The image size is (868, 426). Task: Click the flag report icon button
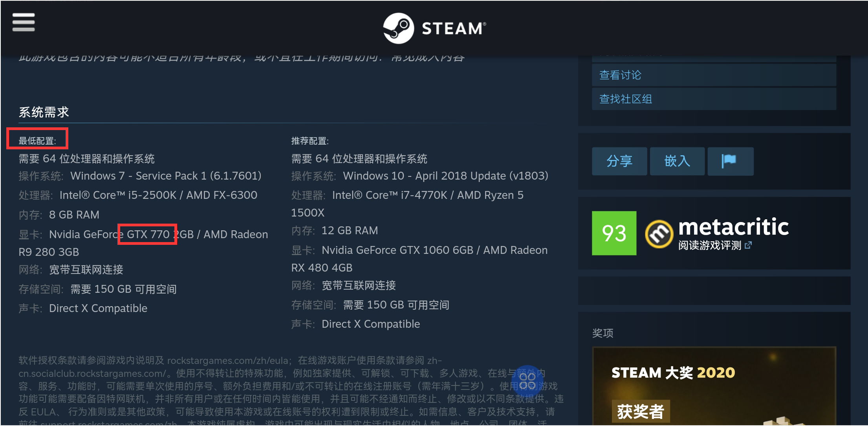point(730,161)
